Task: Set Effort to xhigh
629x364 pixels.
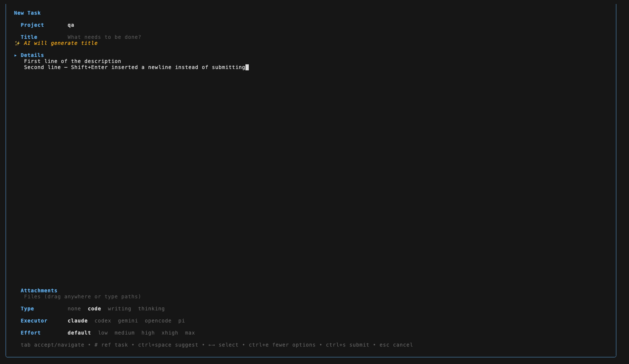Action: [x=170, y=333]
